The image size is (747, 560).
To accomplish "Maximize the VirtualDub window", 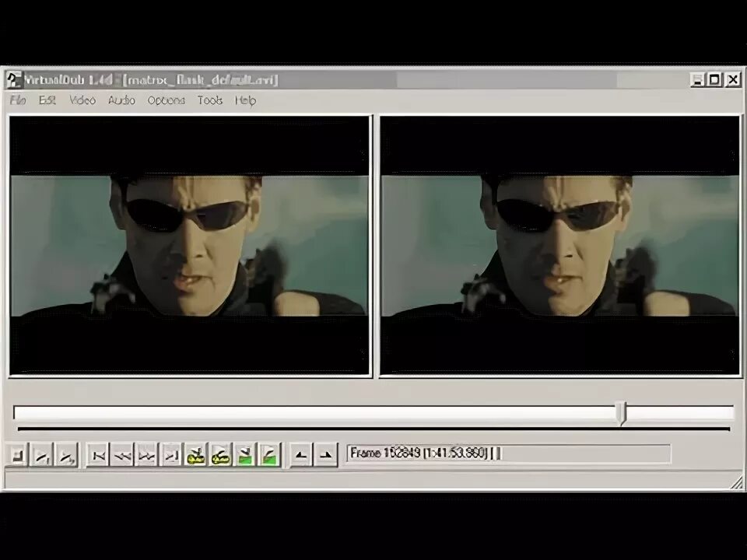I will tap(714, 79).
